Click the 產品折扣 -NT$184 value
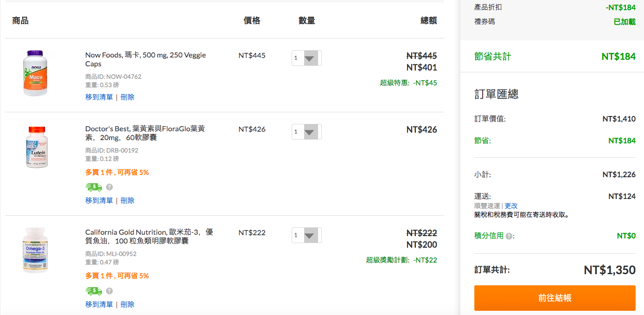Image resolution: width=644 pixels, height=315 pixels. [620, 7]
